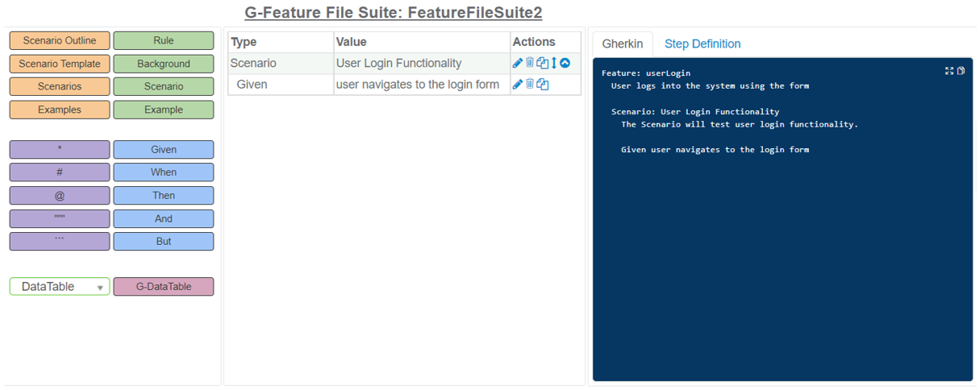The width and height of the screenshot is (980, 390).
Task: Delete the Given step row
Action: pos(530,84)
